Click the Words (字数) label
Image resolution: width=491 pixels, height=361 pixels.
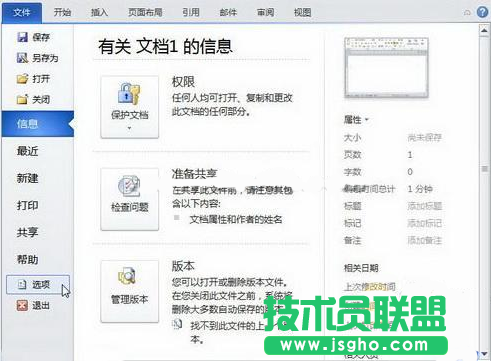point(352,172)
